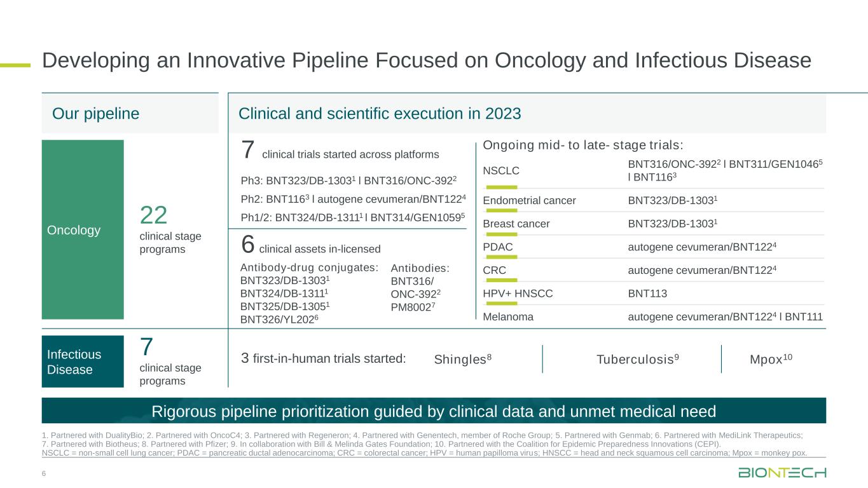Click the Shingles trial label

[462, 359]
